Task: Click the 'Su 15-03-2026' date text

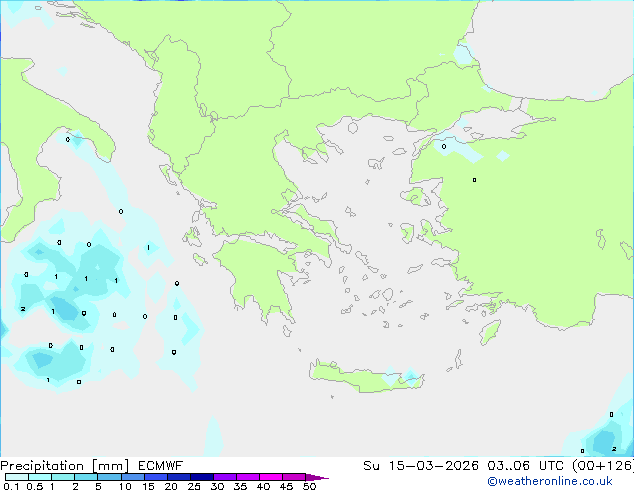Action: [421, 466]
